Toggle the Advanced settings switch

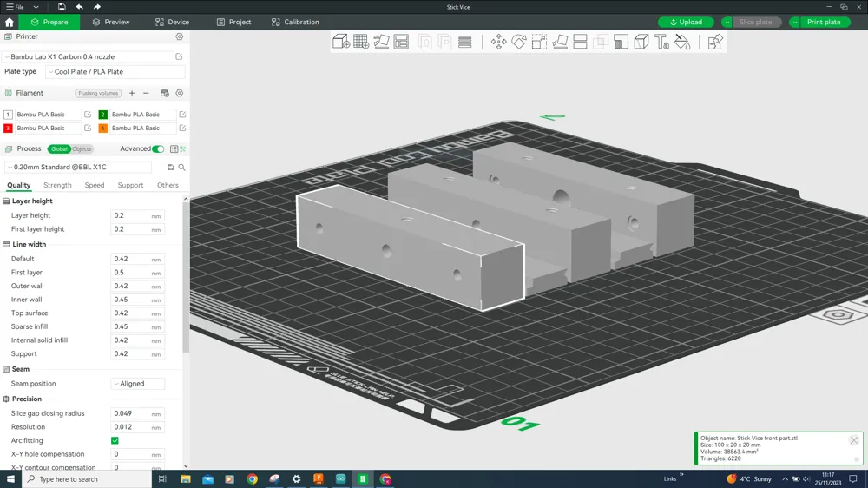pyautogui.click(x=158, y=149)
